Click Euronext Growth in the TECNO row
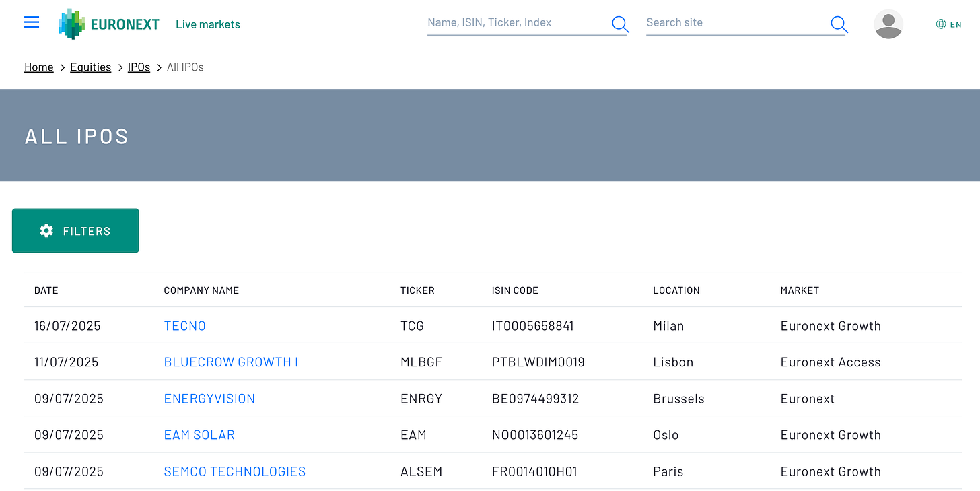The image size is (980, 491). tap(831, 326)
